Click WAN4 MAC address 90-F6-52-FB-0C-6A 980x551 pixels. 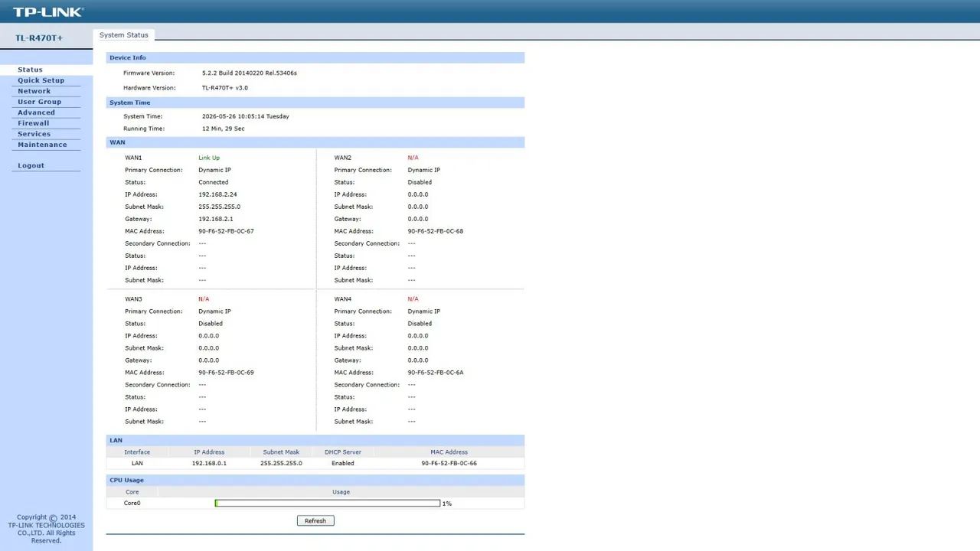click(x=436, y=373)
